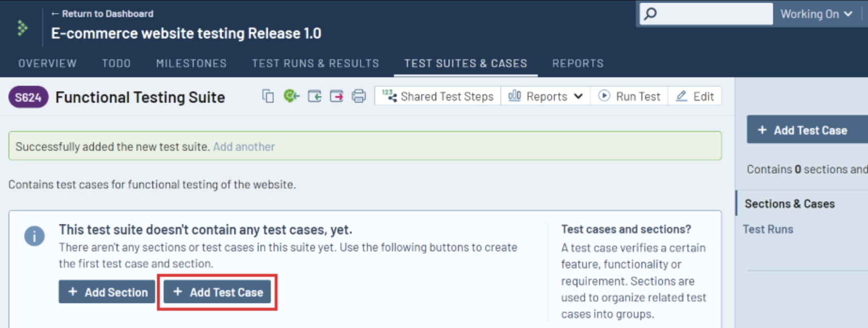The height and width of the screenshot is (328, 868).
Task: Expand the Reports dropdown
Action: [x=546, y=96]
